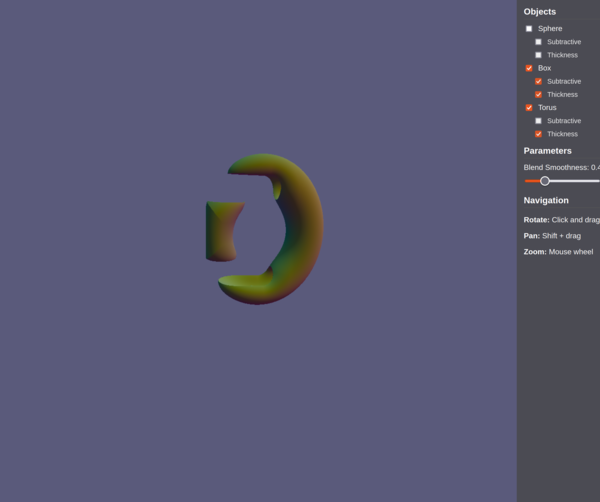Screen dimensions: 600x502
Task: Click the Blend Smoothness slider handle
Action: 545,181
